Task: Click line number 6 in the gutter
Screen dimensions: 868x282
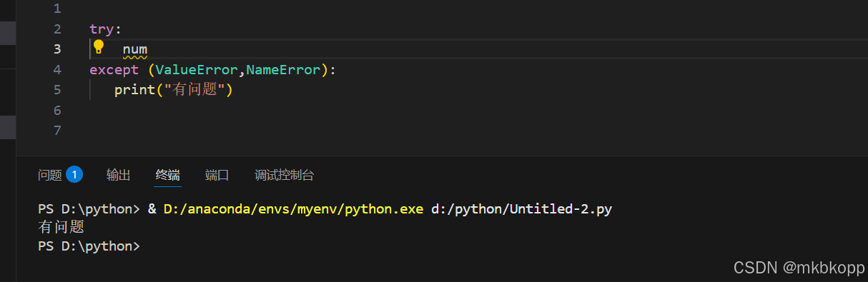Action: click(57, 111)
